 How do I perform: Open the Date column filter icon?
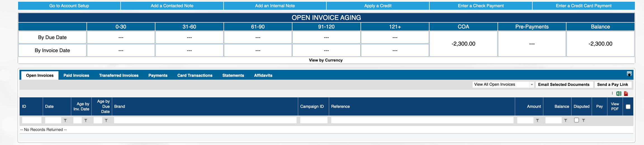65,120
